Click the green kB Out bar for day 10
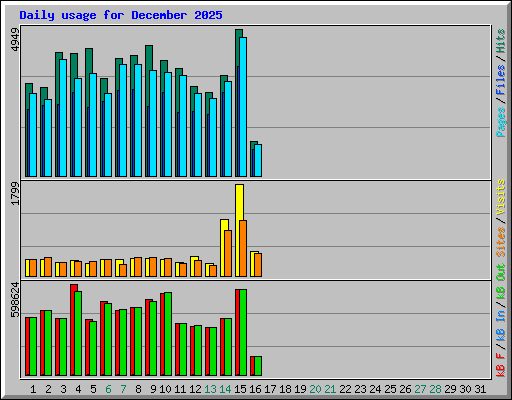Viewport: 512px width, 400px height. [168, 334]
